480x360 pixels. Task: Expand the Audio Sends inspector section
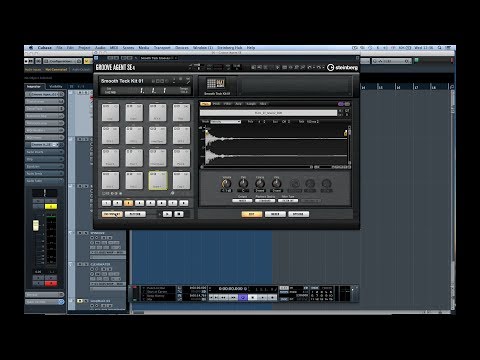tap(44, 174)
